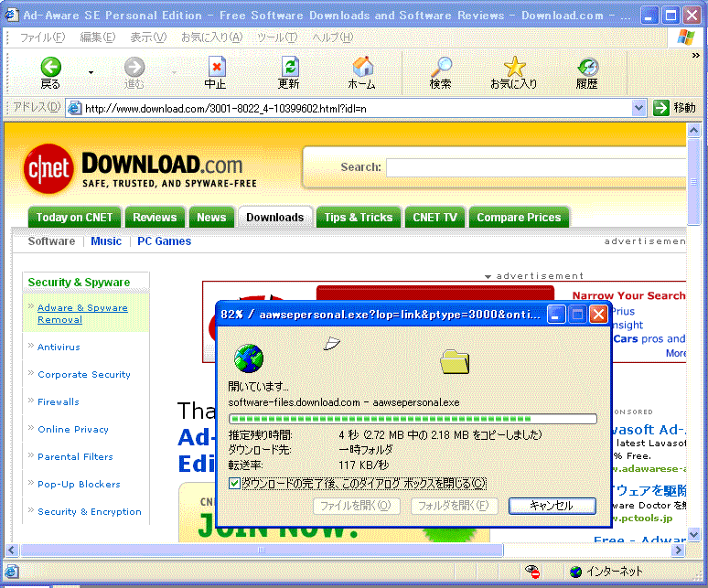Viewport: 708px width, 588px height.
Task: Click the インターネット zone globe icon
Action: click(575, 572)
